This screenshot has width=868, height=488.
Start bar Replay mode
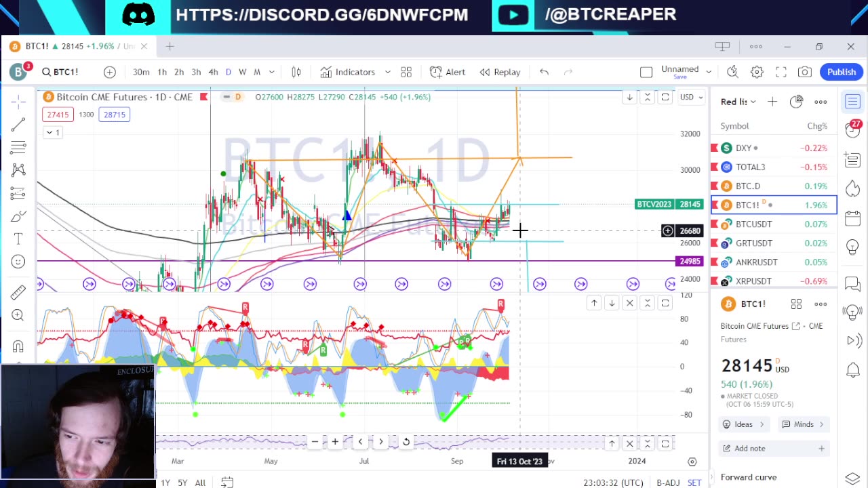[500, 72]
